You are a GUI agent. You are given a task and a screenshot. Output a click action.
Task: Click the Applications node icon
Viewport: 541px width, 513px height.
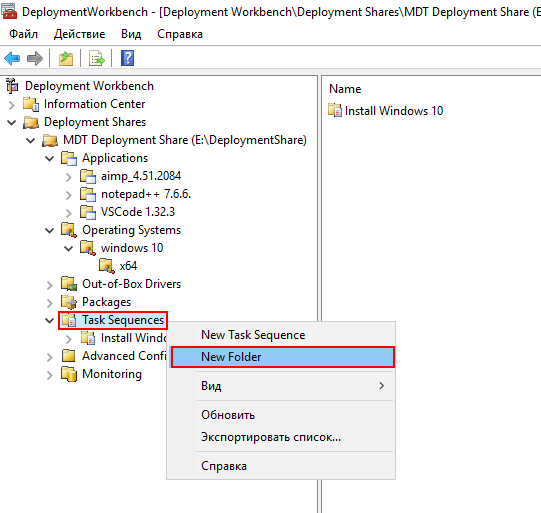pos(69,158)
